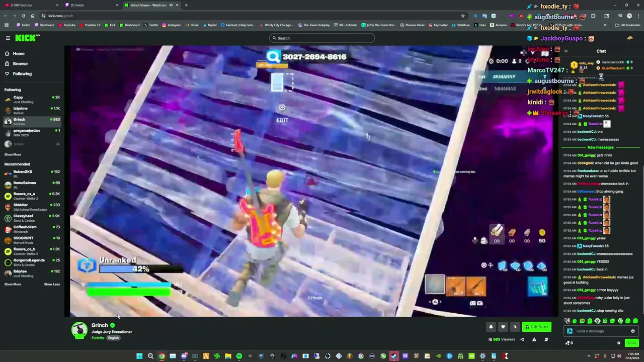Click the Kick logo

26,38
